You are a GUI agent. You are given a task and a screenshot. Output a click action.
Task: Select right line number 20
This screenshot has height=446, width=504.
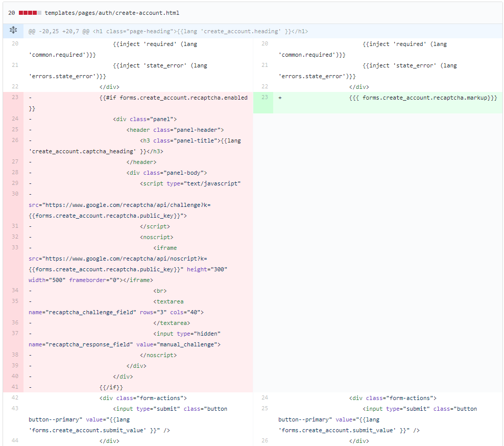coord(265,43)
